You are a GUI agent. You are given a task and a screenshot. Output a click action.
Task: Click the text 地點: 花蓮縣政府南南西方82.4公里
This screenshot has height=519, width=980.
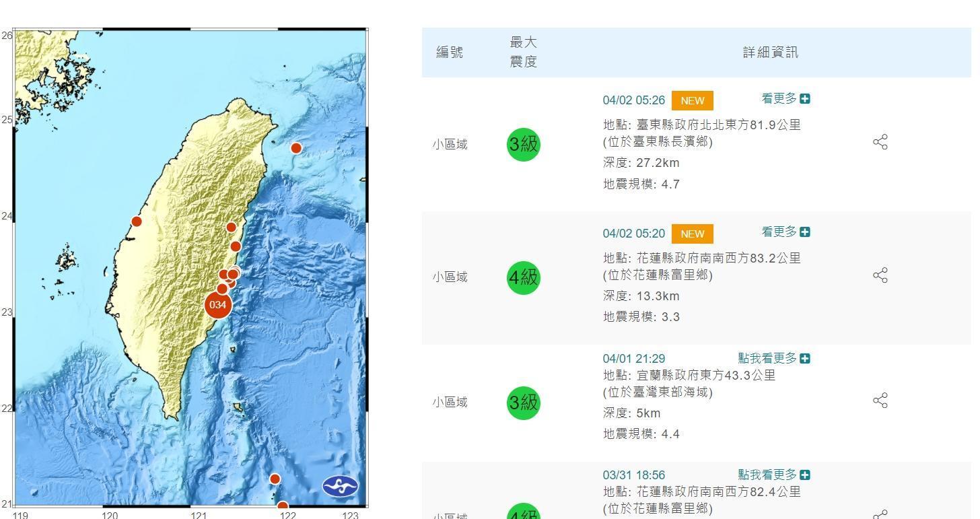point(702,491)
